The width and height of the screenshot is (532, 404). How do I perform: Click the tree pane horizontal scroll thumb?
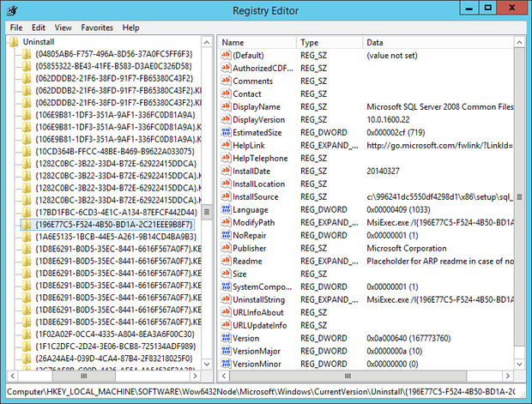pyautogui.click(x=84, y=376)
